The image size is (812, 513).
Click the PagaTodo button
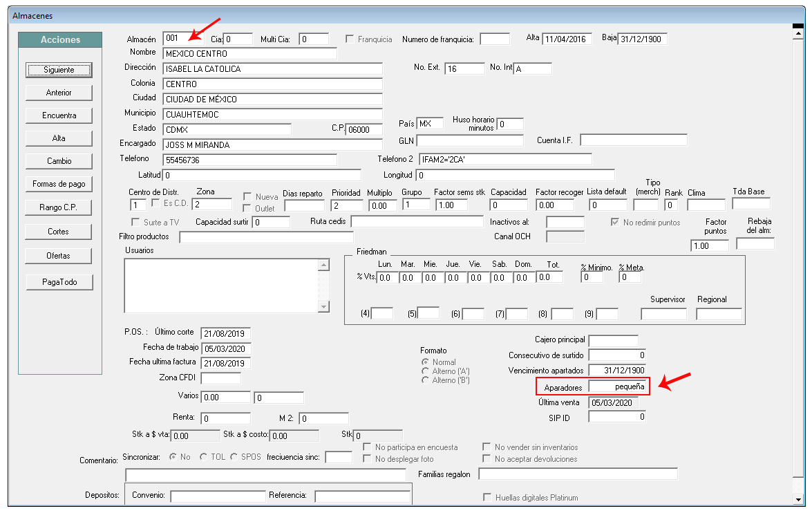click(x=59, y=282)
